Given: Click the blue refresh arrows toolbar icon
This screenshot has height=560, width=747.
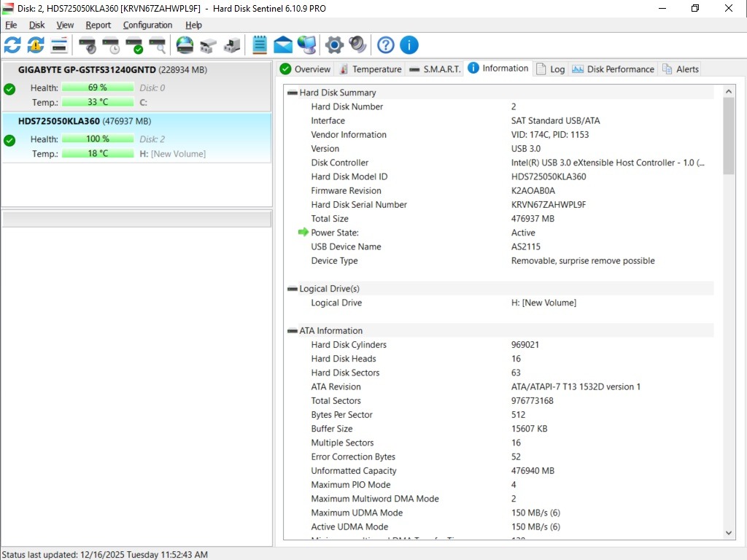Looking at the screenshot, I should [x=12, y=45].
